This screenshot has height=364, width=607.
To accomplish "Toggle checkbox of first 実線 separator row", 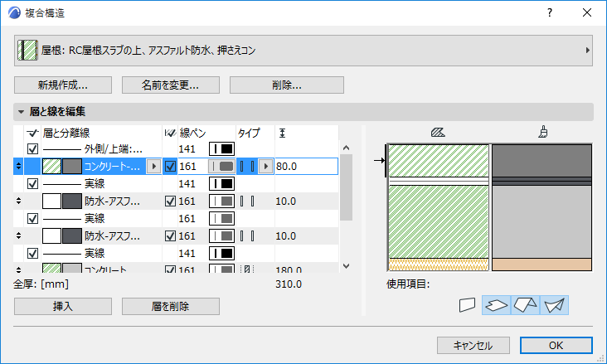I will coord(32,184).
